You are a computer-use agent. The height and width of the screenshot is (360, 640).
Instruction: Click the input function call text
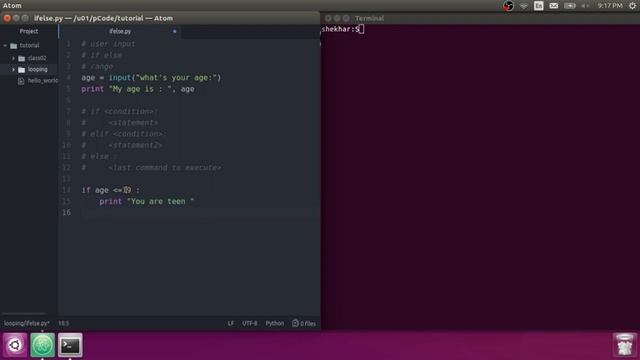click(120, 78)
